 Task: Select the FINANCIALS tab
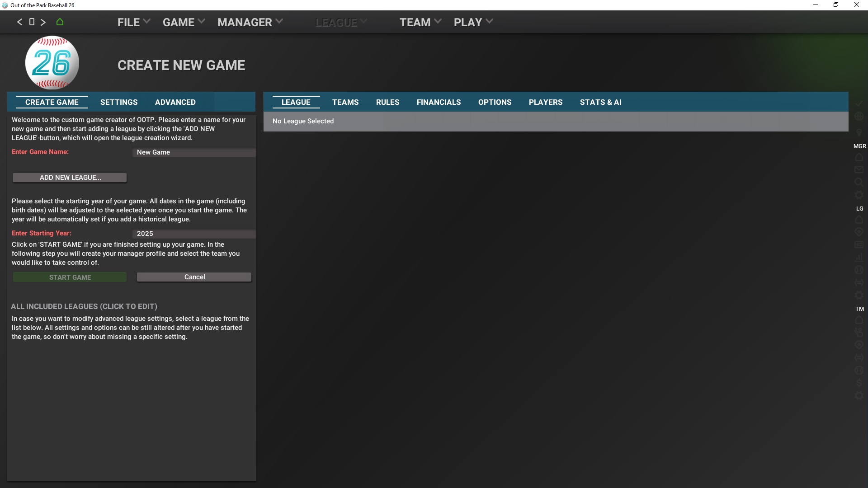pyautogui.click(x=439, y=102)
